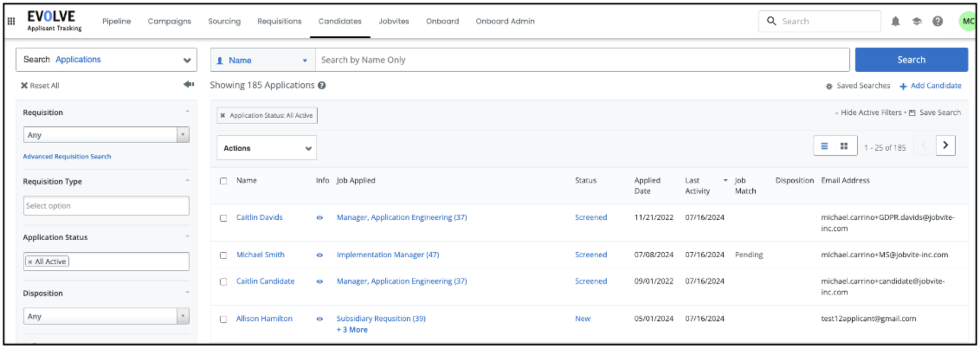Collapse the Requisition filter section
Screen dimensions: 980x349
[187, 112]
